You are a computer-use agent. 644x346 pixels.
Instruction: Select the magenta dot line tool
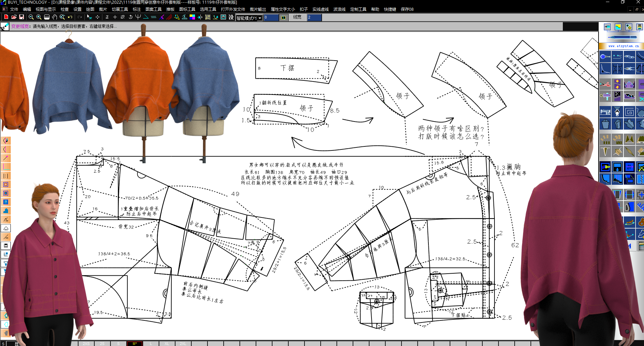(6, 158)
